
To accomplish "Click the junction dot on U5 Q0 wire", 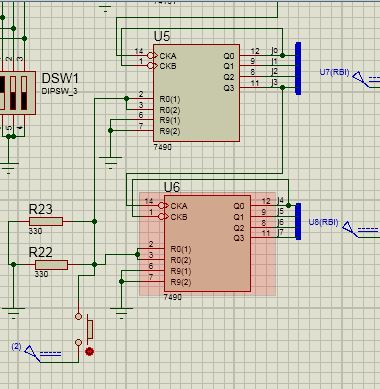I will click(x=282, y=55).
